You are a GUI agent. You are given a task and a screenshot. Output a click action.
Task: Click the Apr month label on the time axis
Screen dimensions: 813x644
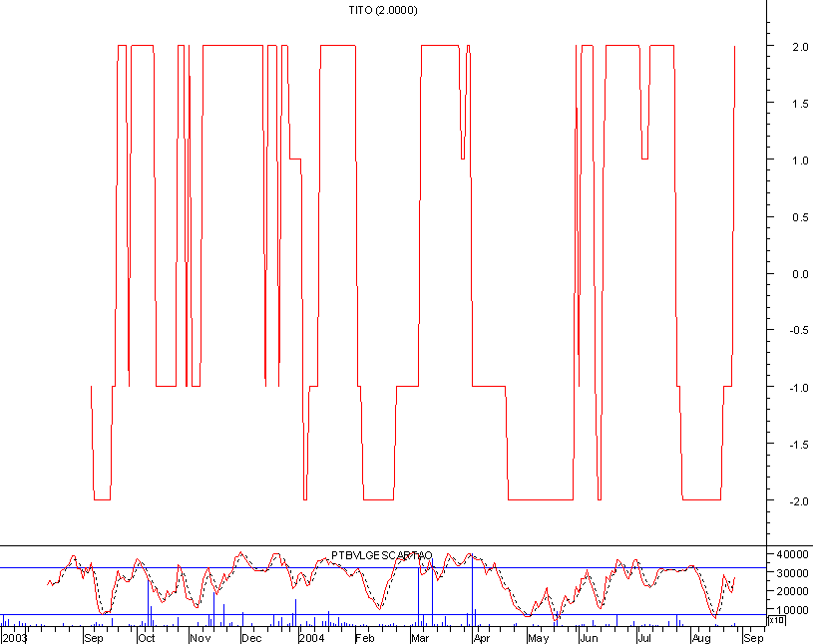click(x=481, y=638)
